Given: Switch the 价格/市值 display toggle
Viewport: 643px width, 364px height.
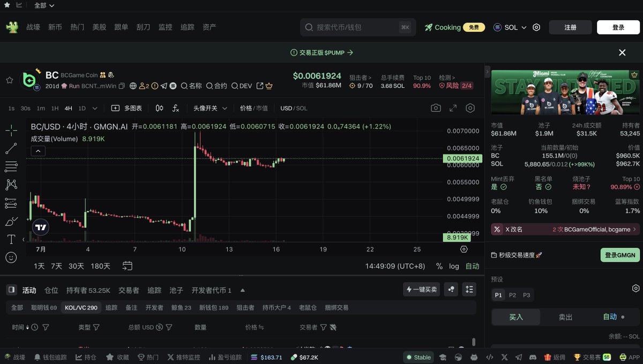Looking at the screenshot, I should coord(254,108).
